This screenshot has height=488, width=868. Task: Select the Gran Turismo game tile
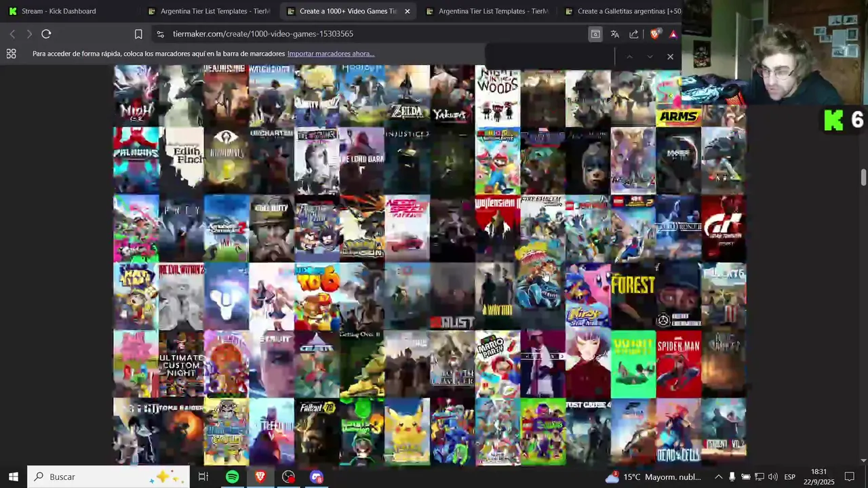724,228
